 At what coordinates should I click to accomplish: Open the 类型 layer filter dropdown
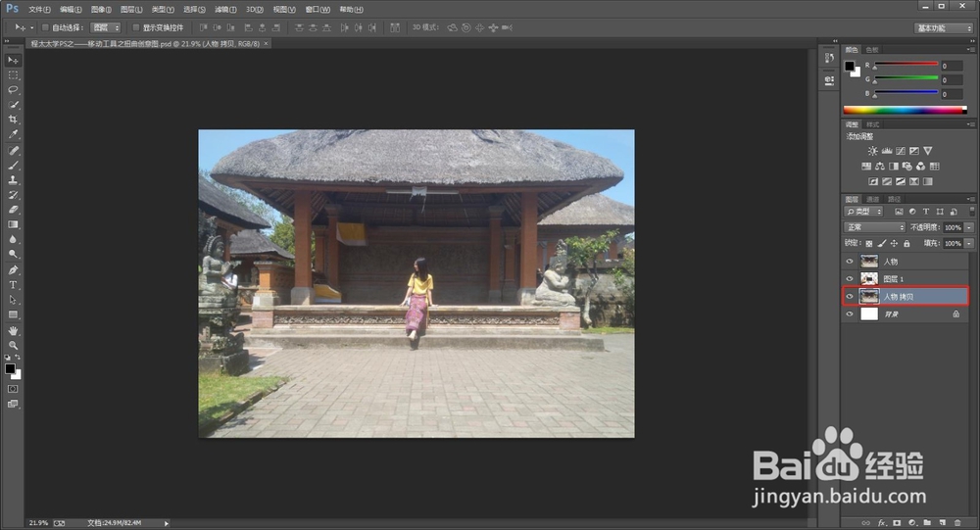pos(863,212)
